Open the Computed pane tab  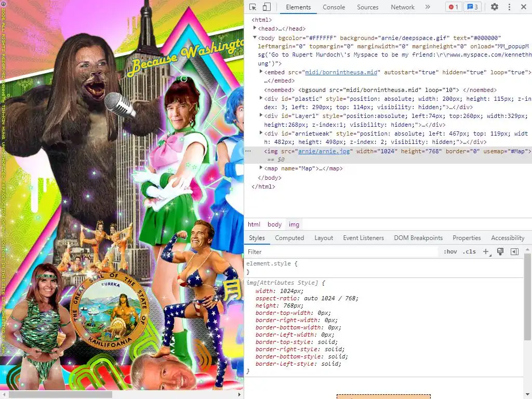point(289,238)
